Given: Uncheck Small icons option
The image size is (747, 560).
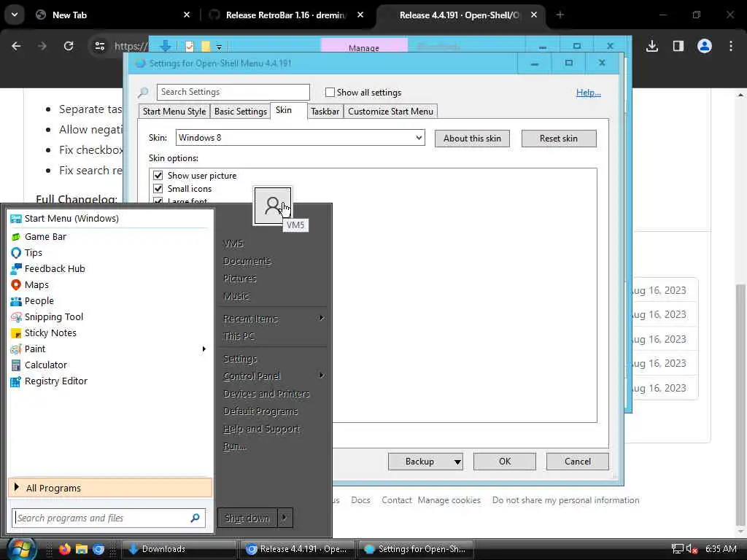Looking at the screenshot, I should point(158,189).
